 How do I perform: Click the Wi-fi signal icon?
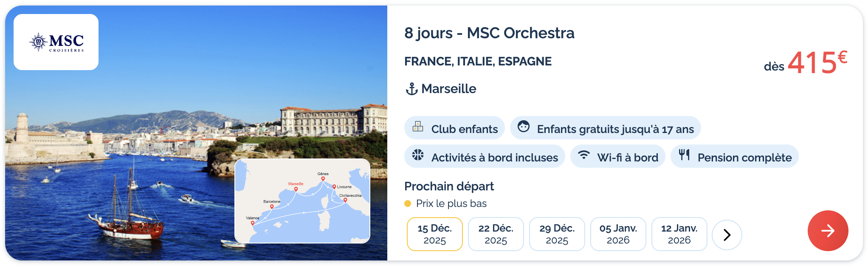[584, 155]
